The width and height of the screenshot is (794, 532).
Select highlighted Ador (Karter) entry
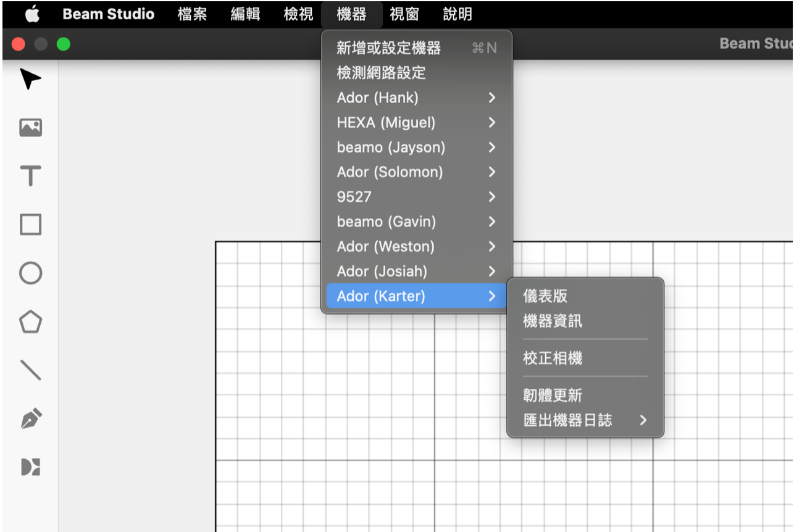point(417,296)
